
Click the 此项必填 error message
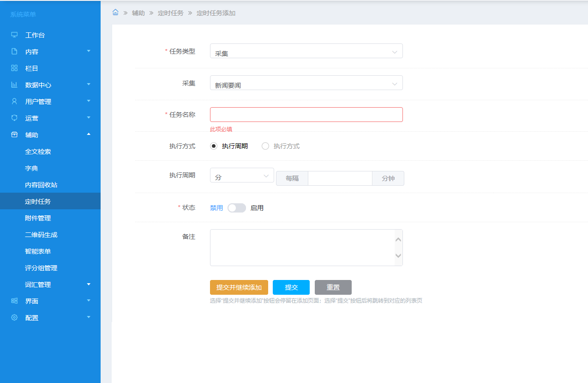pos(221,129)
